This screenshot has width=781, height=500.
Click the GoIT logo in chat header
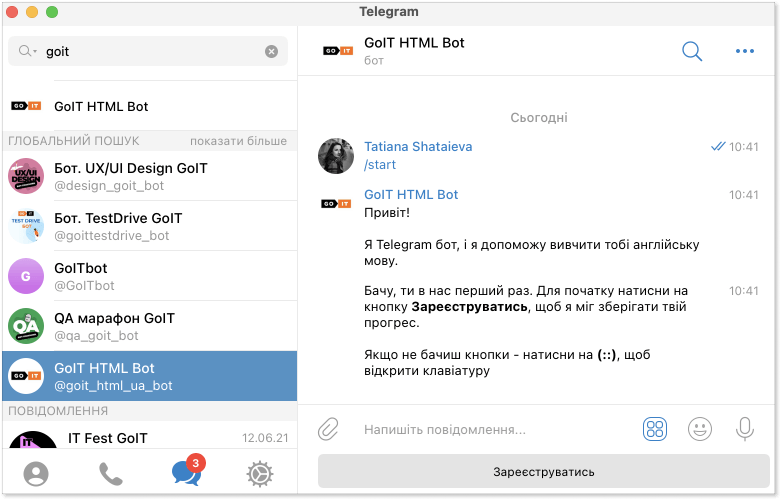coord(338,51)
